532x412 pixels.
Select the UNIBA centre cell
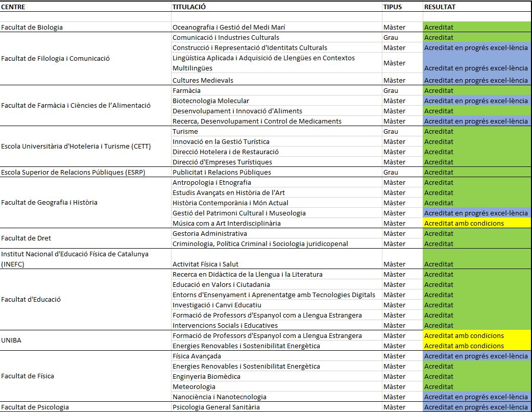(x=11, y=341)
